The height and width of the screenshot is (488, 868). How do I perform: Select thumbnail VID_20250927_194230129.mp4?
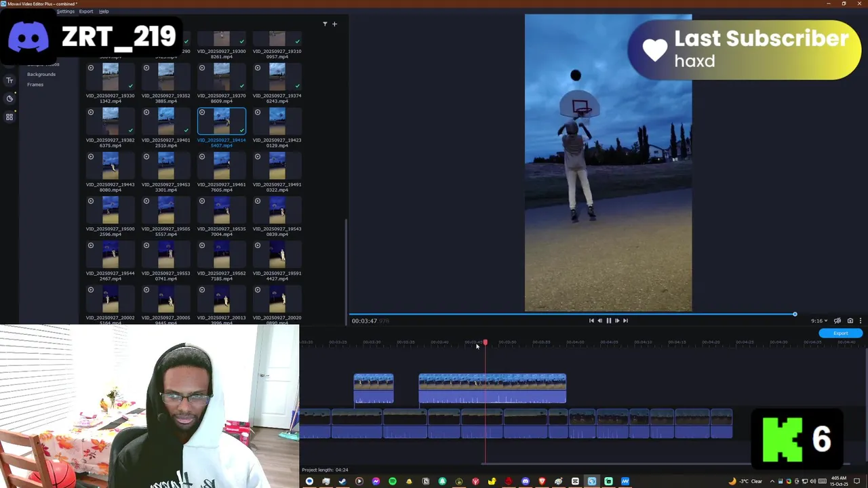click(x=277, y=121)
